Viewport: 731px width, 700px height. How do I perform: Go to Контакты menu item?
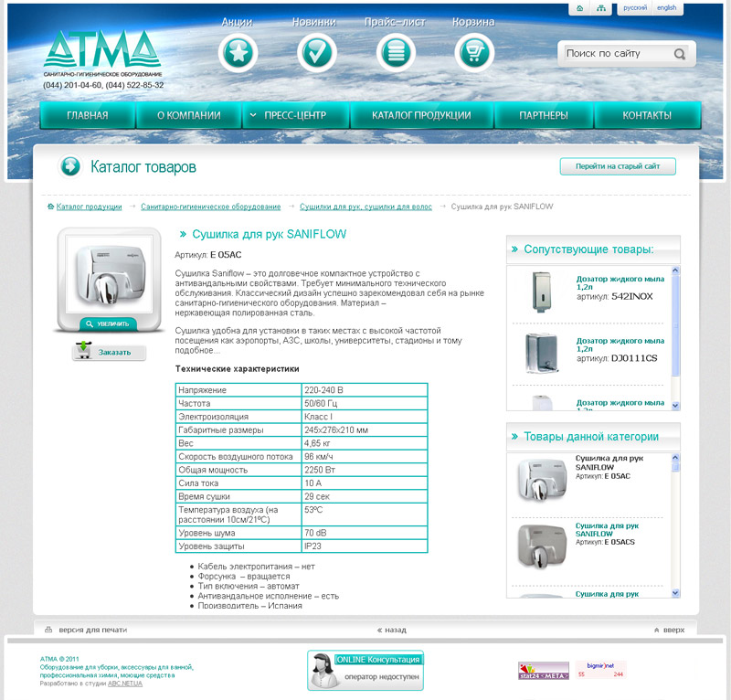click(x=647, y=116)
